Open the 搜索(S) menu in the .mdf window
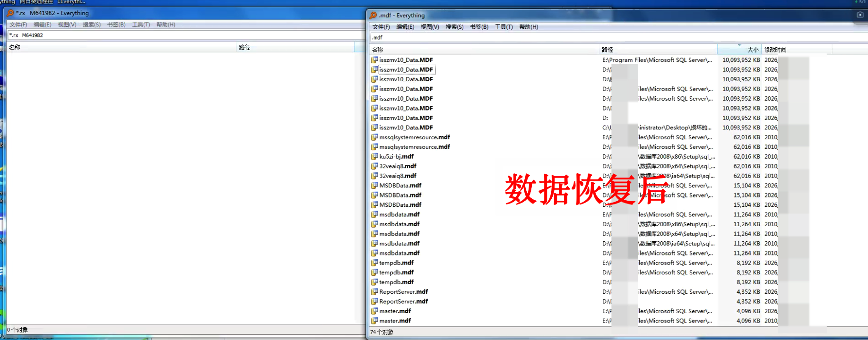The height and width of the screenshot is (340, 868). (454, 27)
